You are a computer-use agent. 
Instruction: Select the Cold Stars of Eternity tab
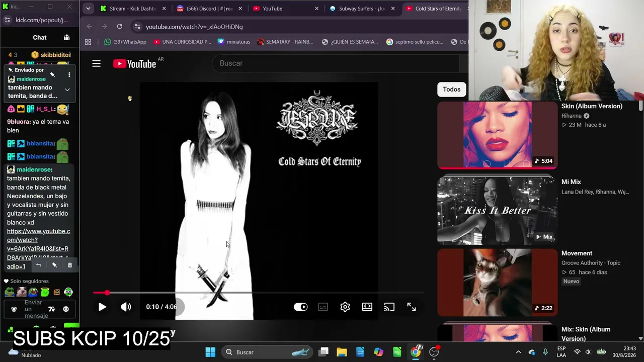[x=435, y=9]
